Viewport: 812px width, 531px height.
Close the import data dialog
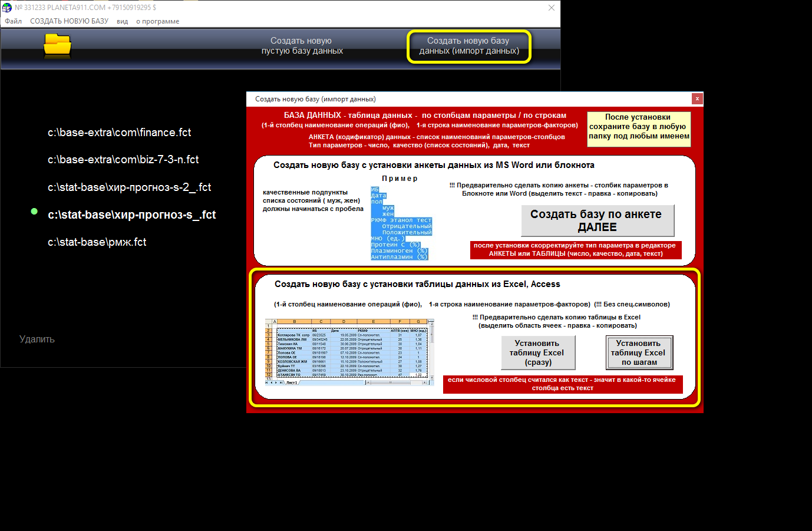[x=697, y=99]
